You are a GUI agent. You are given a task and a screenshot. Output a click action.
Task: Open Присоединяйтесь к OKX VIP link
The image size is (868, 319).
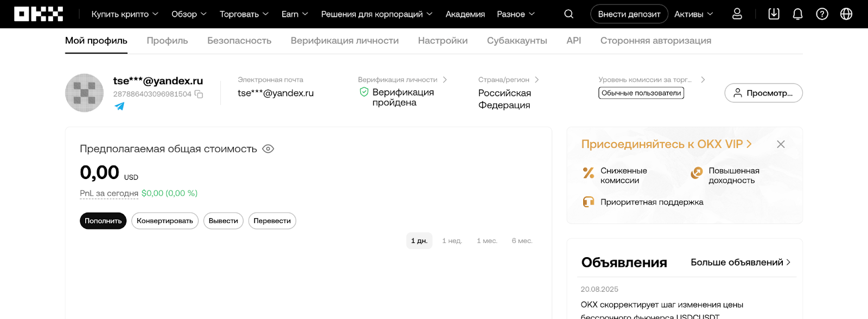[666, 144]
